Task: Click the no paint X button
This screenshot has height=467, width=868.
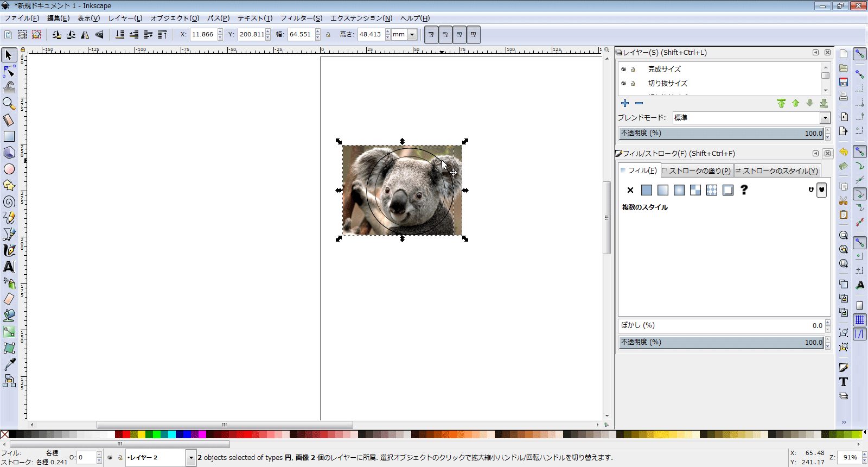Action: [630, 190]
